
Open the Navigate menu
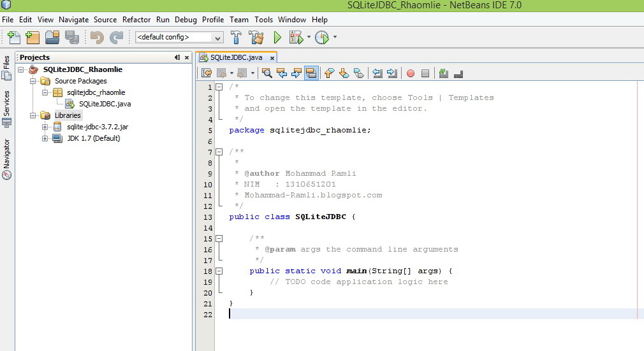pos(73,20)
